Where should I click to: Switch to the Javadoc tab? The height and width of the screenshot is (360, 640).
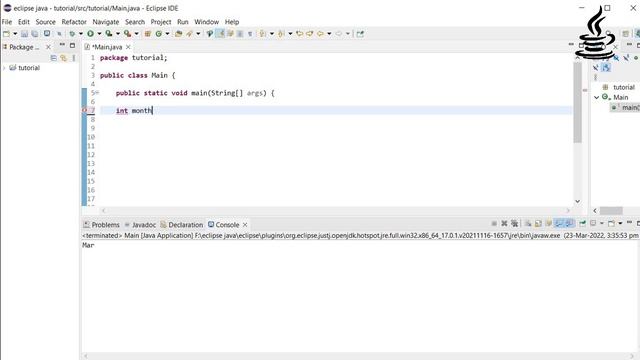click(x=140, y=224)
